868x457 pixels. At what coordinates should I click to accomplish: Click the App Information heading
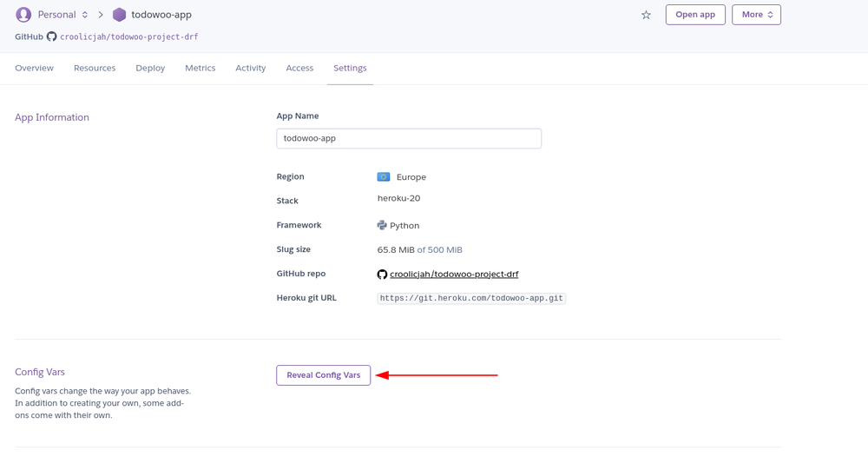click(x=52, y=117)
